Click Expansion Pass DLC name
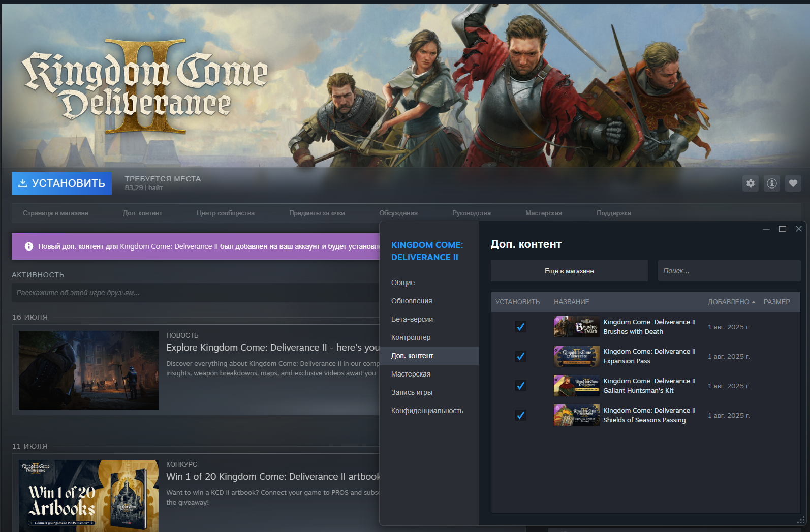 point(649,356)
